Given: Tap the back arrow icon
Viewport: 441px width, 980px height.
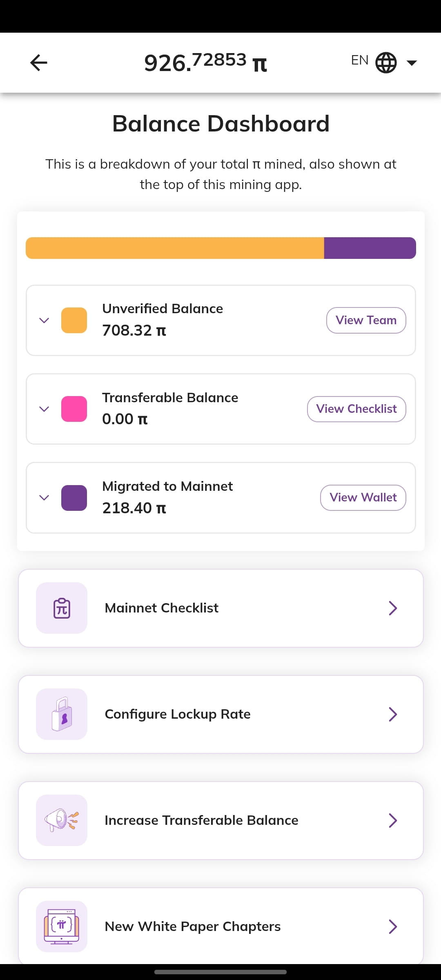Looking at the screenshot, I should (39, 62).
